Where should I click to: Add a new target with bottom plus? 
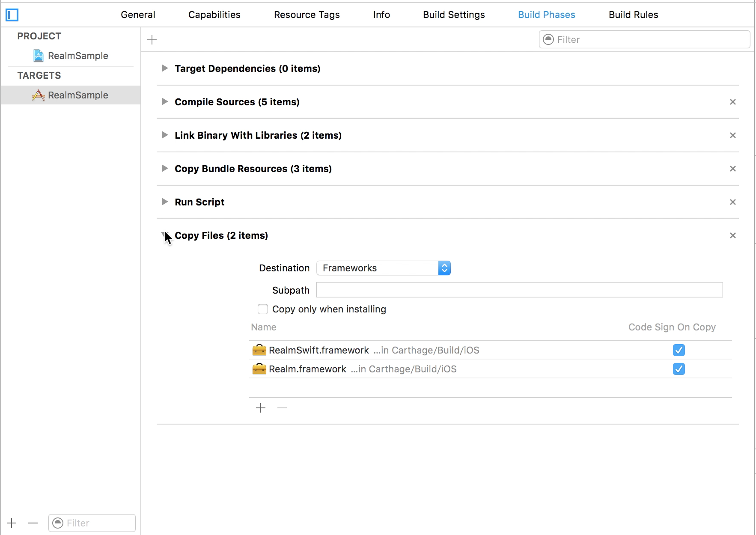tap(12, 523)
